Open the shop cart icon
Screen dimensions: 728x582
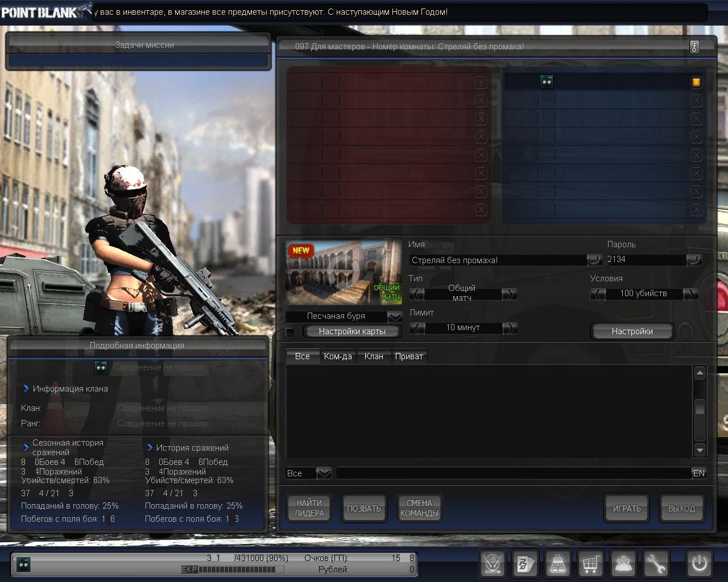point(590,564)
